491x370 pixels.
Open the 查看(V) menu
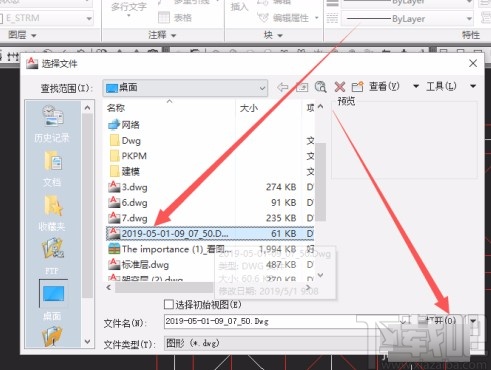tap(384, 86)
